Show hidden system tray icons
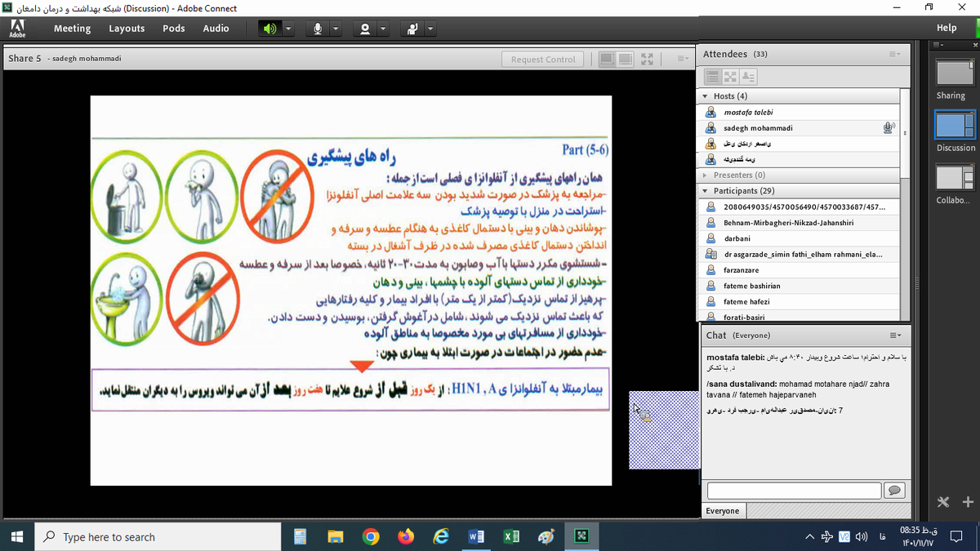 tap(809, 536)
